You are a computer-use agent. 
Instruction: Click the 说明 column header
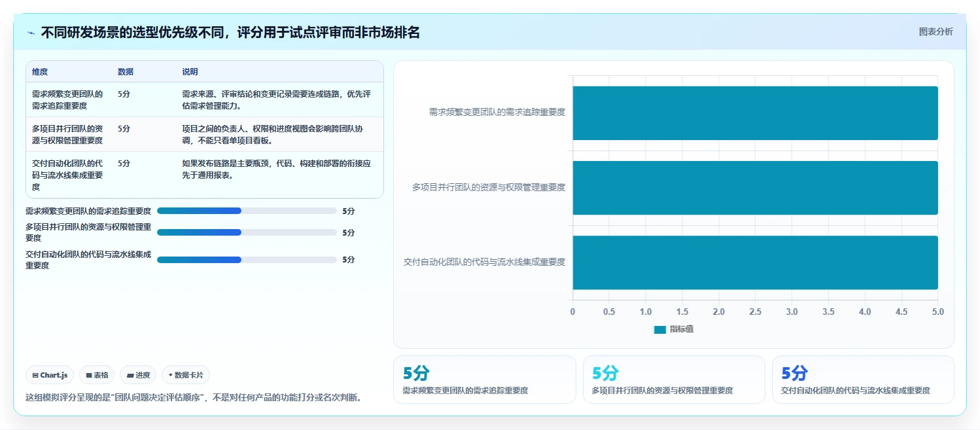190,72
